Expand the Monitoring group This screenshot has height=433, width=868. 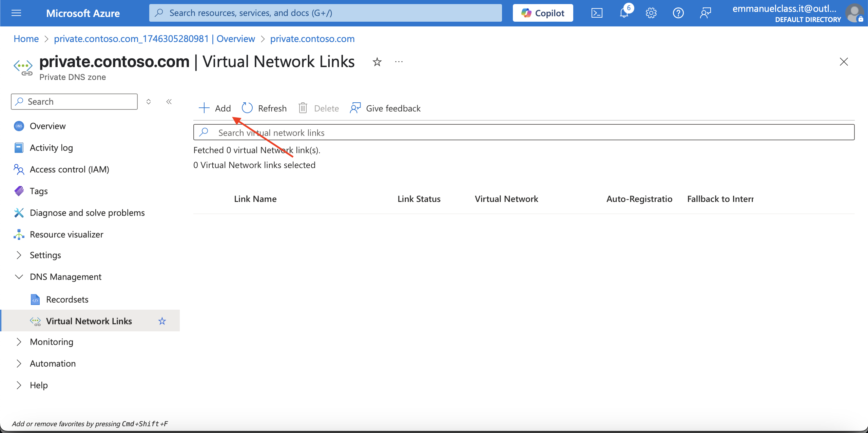pos(19,342)
